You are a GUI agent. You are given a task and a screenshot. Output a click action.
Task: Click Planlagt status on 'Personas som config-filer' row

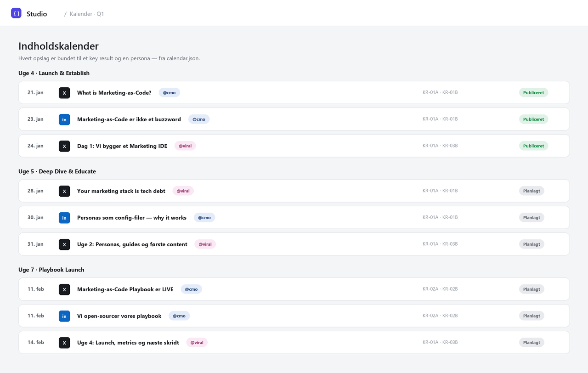click(532, 218)
